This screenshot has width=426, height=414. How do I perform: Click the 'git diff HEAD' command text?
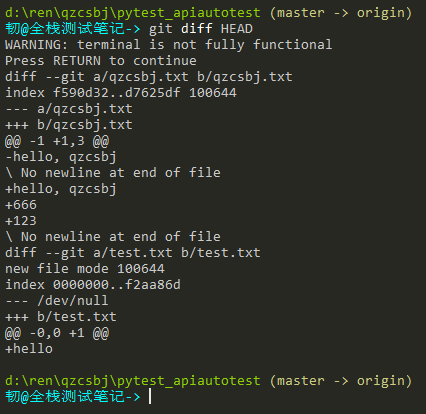click(x=201, y=29)
